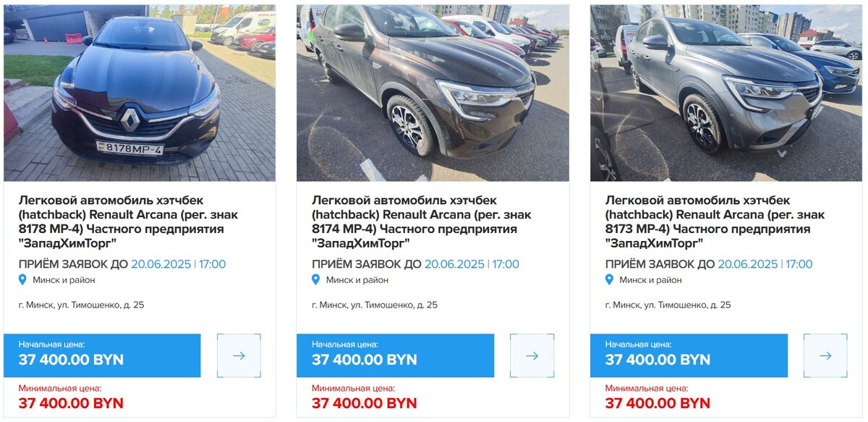Click blue starting price bar on first card
Viewport: 868px width, 422px height.
tap(102, 355)
